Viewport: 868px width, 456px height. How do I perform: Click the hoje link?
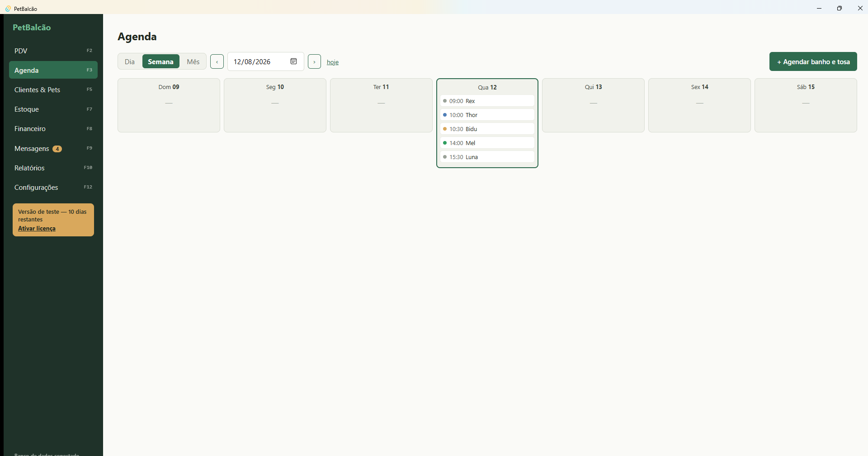[333, 62]
